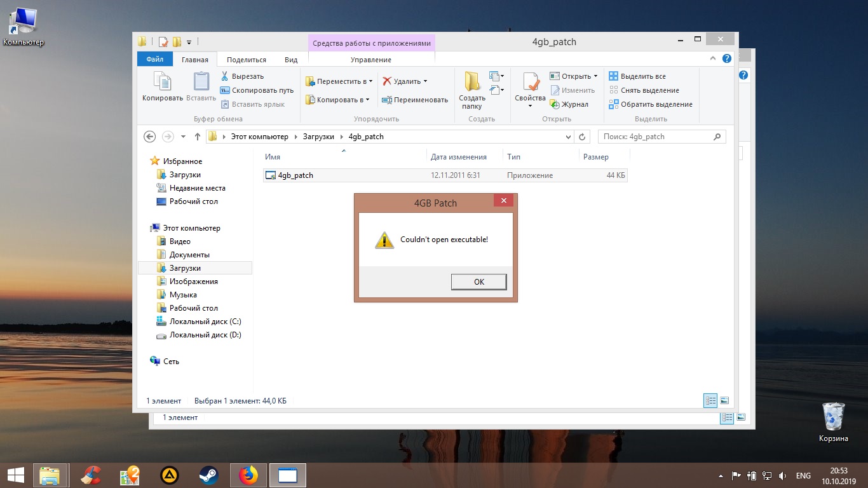
Task: Switch to details view in status bar
Action: point(710,400)
